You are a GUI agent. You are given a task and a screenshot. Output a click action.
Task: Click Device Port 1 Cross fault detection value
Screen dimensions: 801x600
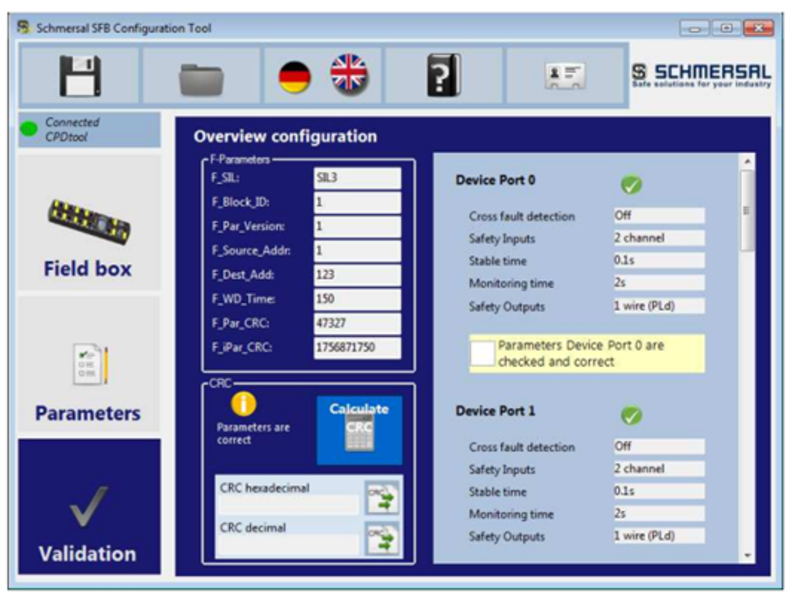click(659, 446)
